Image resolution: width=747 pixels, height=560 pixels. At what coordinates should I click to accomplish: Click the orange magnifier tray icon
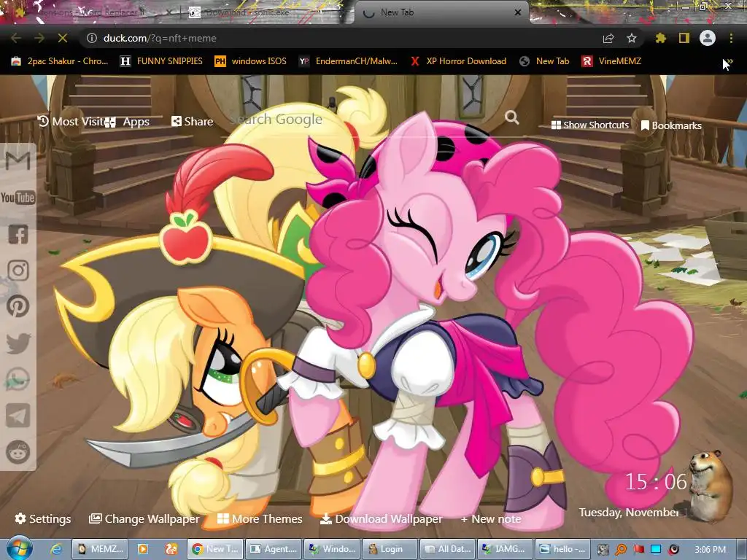tap(621, 549)
